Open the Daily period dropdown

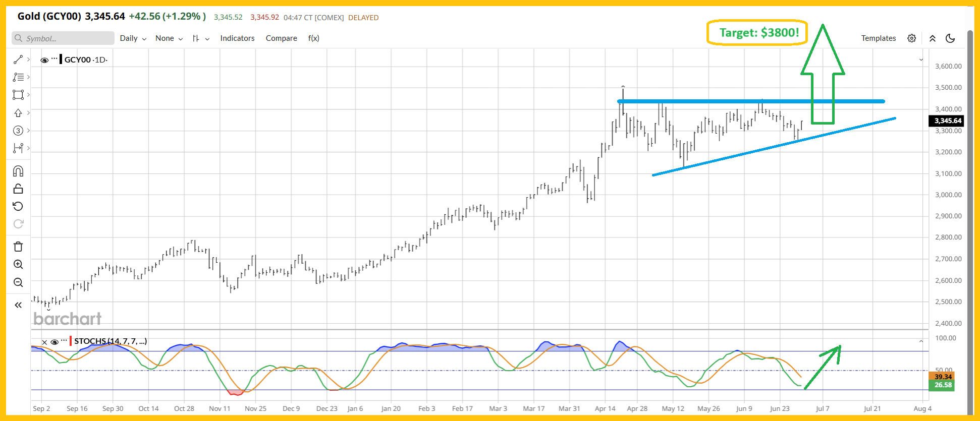(x=133, y=38)
